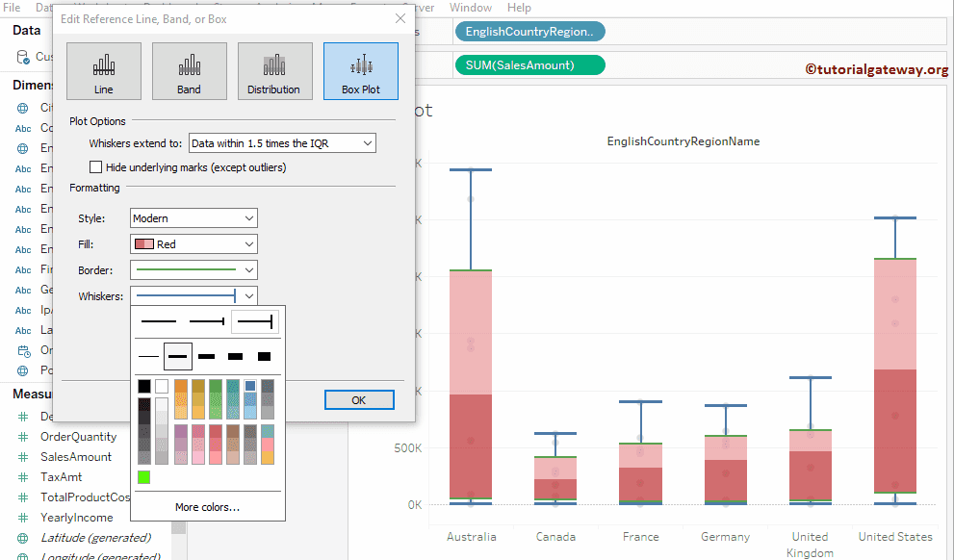
Task: Select the green color swatch
Action: tap(145, 476)
